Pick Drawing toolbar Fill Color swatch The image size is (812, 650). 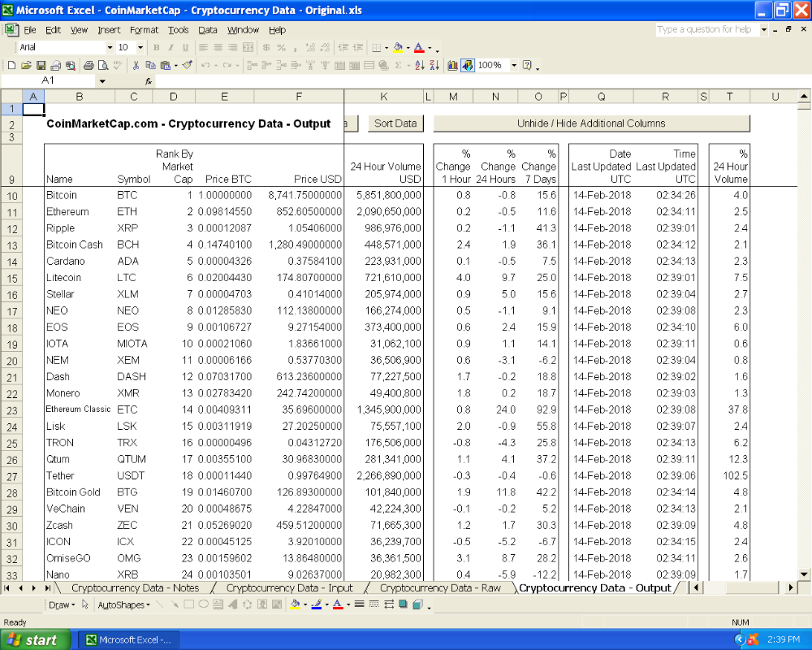[x=296, y=604]
